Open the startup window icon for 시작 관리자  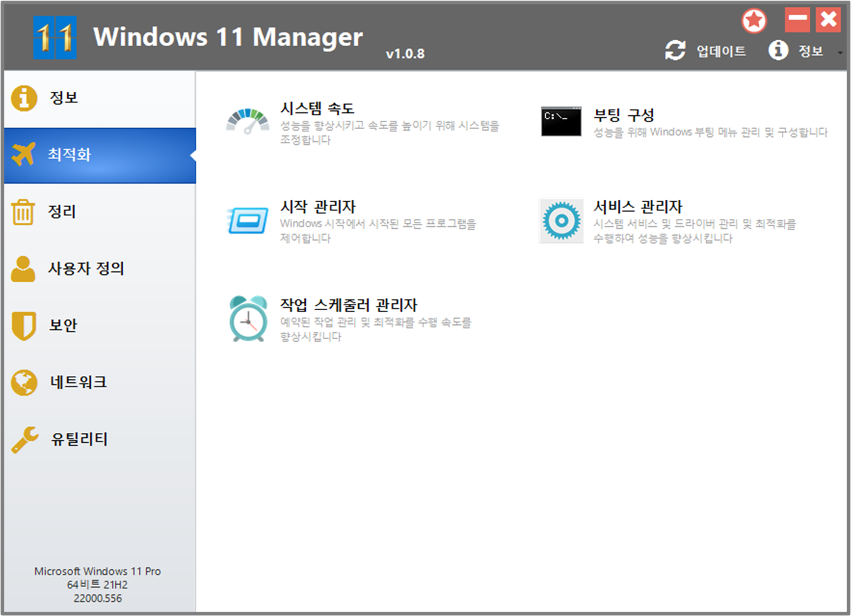(247, 221)
